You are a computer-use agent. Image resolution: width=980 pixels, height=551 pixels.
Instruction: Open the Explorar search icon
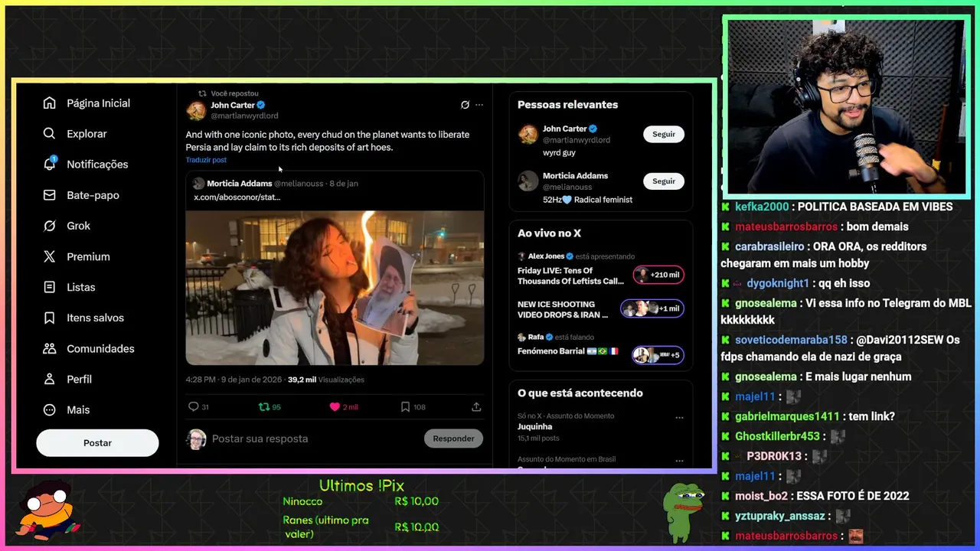tap(50, 133)
